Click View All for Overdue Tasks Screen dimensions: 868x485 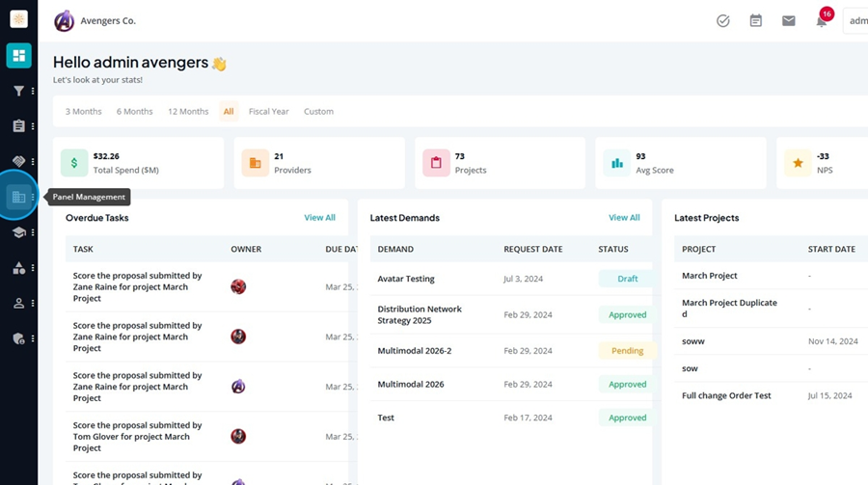click(x=319, y=218)
